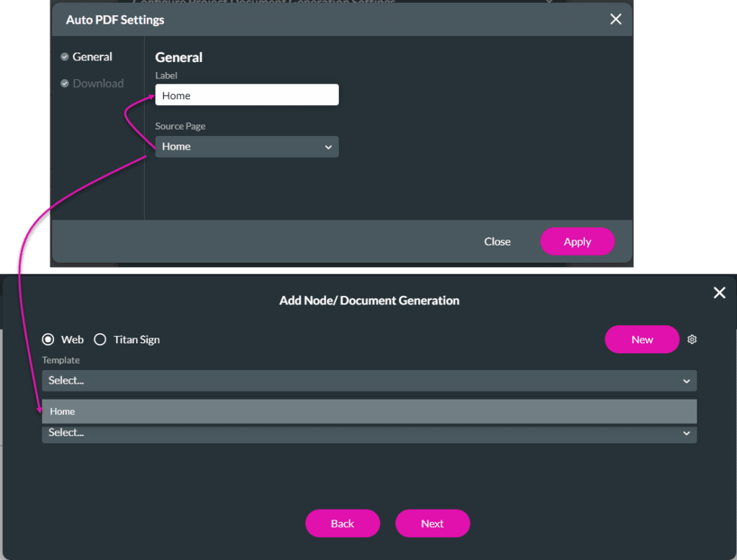This screenshot has width=737, height=560.
Task: Click the Label text field
Action: [x=246, y=95]
